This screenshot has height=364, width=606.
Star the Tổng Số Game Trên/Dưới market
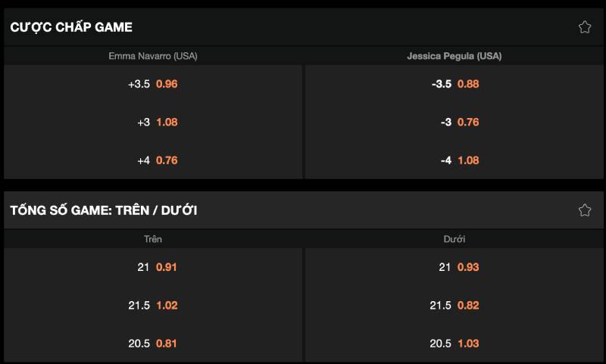click(585, 210)
